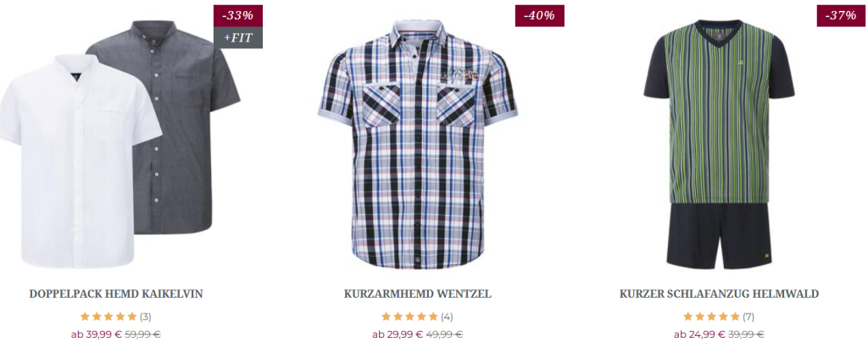The image size is (868, 342).
Task: Click the (7) review count
Action: point(748,317)
